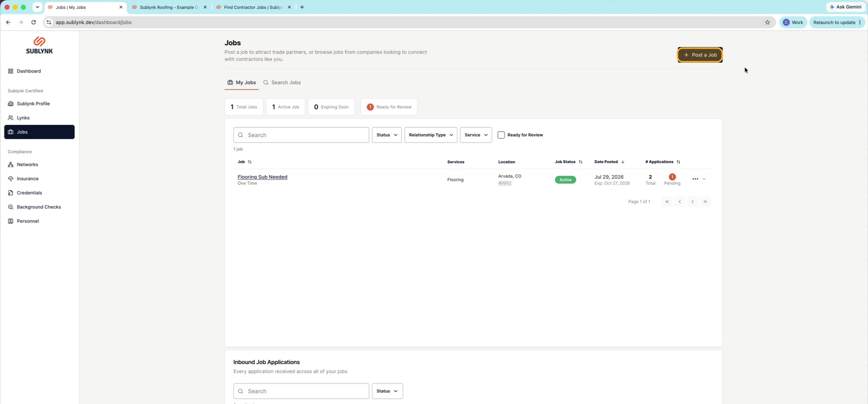Click the browser back arrow
The image size is (868, 404).
click(8, 22)
